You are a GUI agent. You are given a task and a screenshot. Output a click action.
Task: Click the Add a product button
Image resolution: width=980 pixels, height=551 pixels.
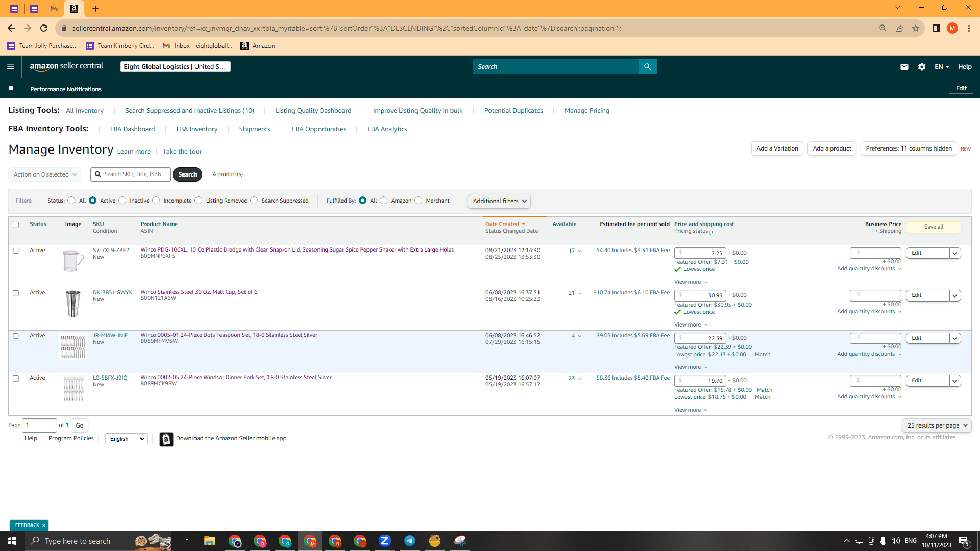pyautogui.click(x=832, y=148)
